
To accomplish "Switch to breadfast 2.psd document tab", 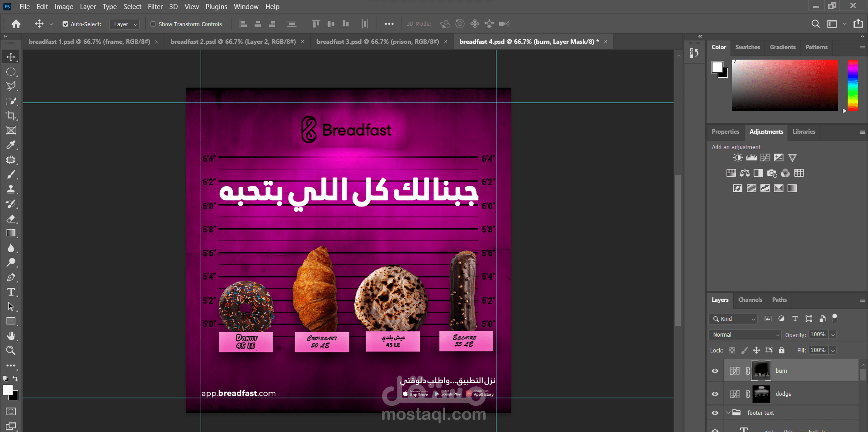I will click(233, 42).
